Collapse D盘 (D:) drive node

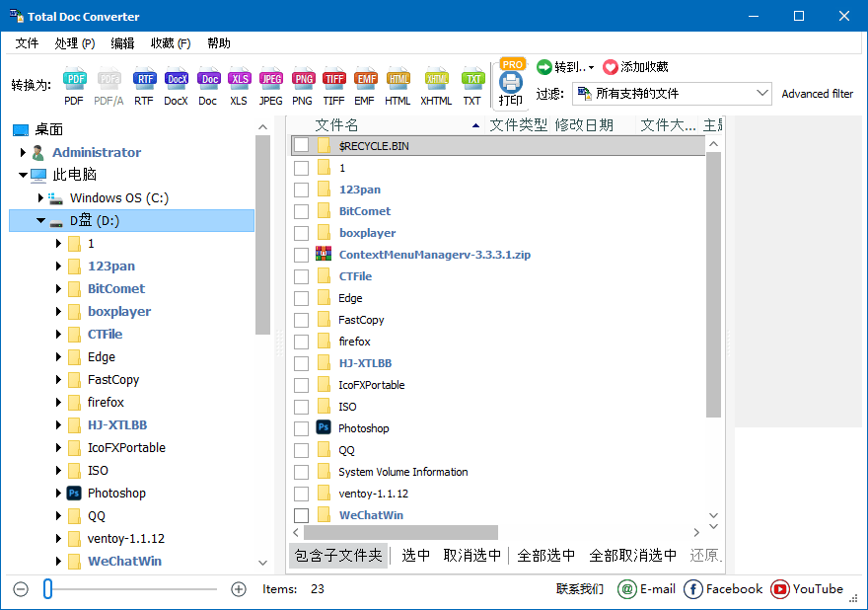click(40, 220)
